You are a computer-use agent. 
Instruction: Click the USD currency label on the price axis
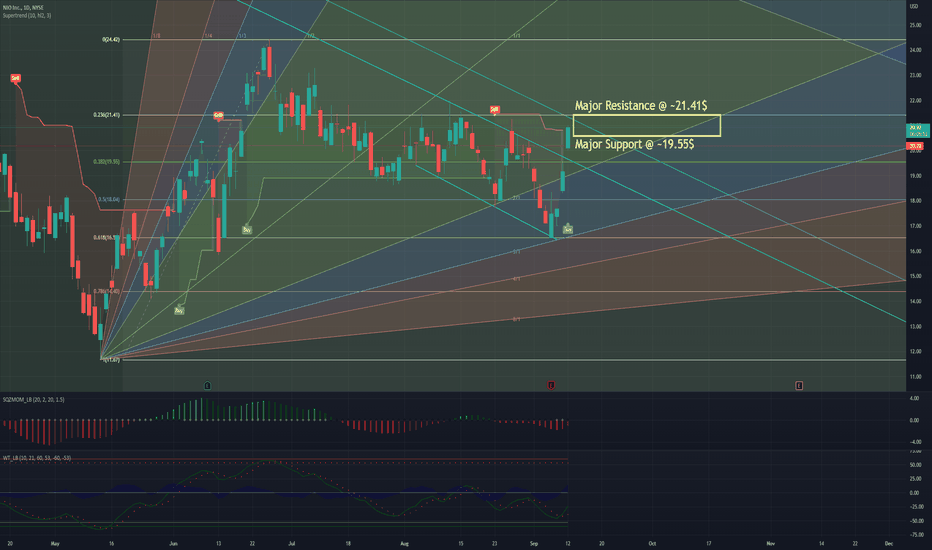click(914, 6)
